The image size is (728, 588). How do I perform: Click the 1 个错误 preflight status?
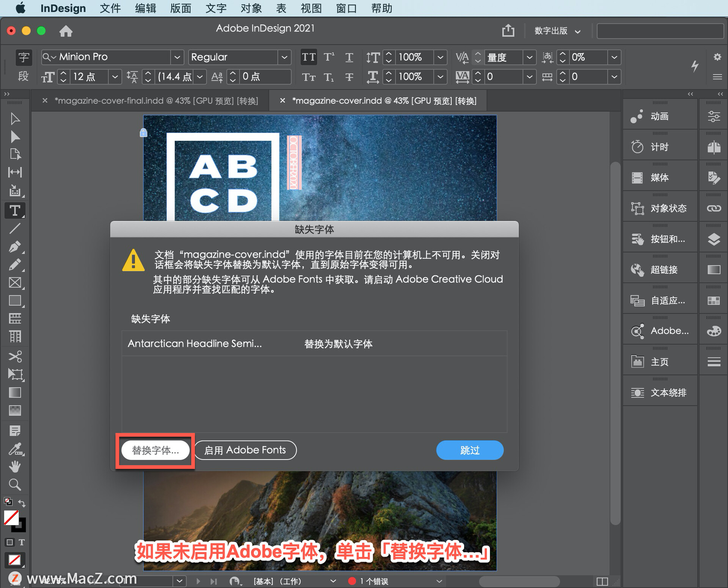[x=368, y=581]
